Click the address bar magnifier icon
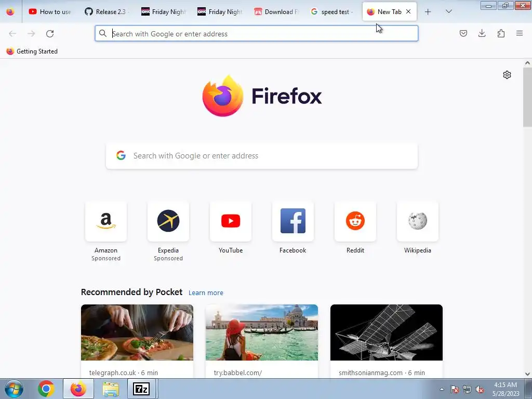Viewport: 532px width, 399px height. pos(103,34)
